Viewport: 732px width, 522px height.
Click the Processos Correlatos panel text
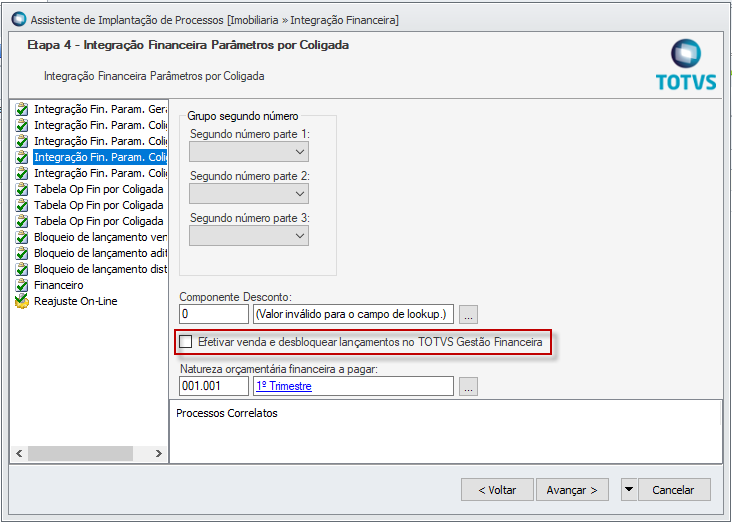[227, 413]
